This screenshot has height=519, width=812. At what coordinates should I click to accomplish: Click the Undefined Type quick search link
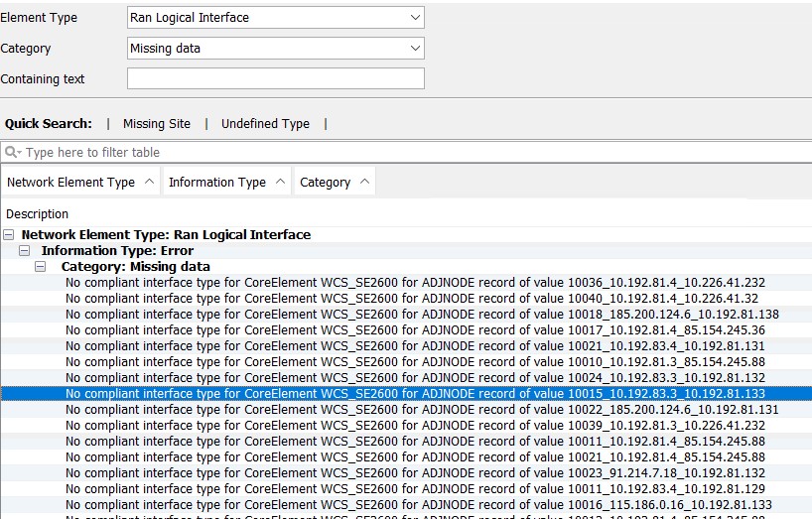pos(265,124)
